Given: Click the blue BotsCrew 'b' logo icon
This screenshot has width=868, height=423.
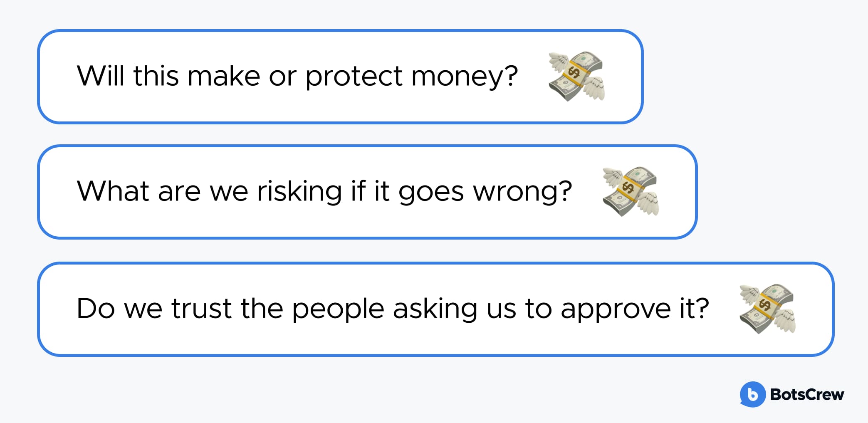Looking at the screenshot, I should (x=752, y=394).
